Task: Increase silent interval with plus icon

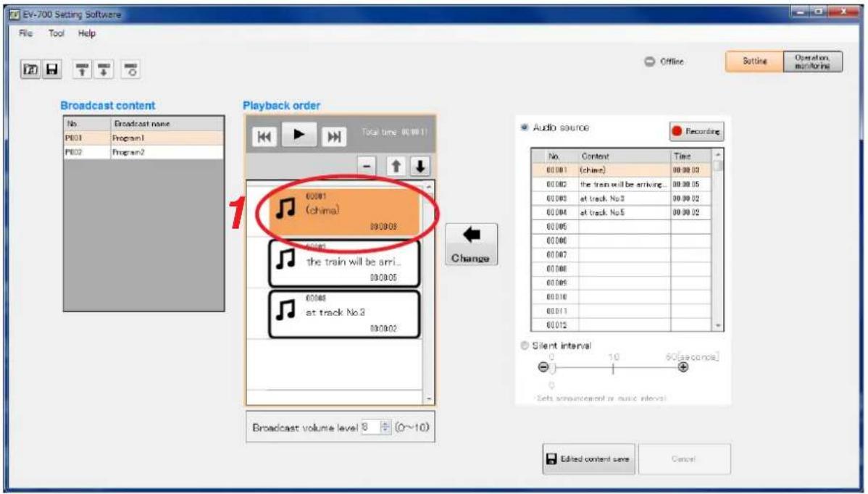Action: pos(683,367)
